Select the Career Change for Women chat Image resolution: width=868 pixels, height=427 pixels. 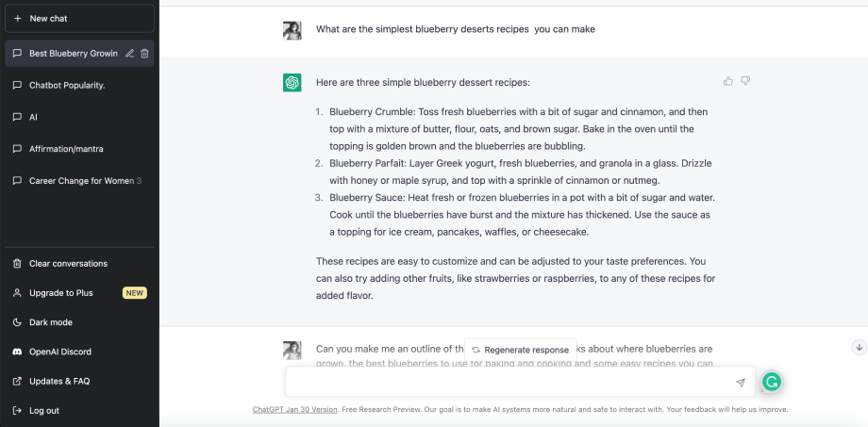coord(80,181)
